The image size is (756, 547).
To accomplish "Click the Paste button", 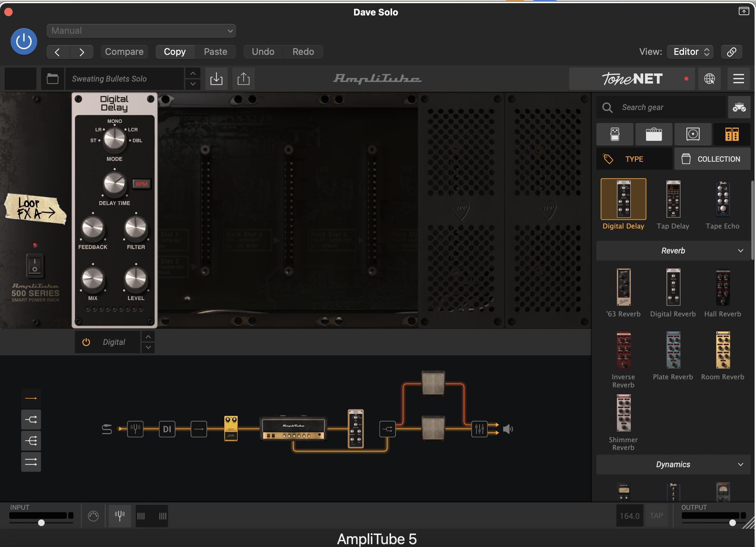I will pos(216,52).
